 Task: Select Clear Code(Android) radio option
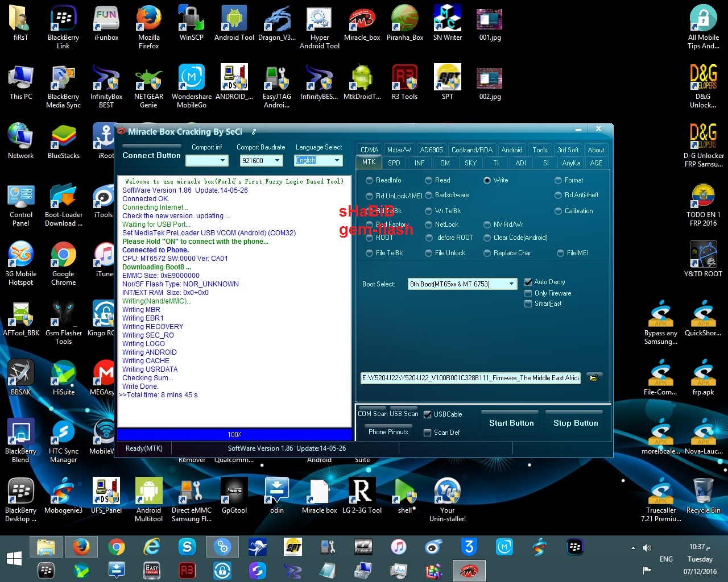pyautogui.click(x=515, y=238)
